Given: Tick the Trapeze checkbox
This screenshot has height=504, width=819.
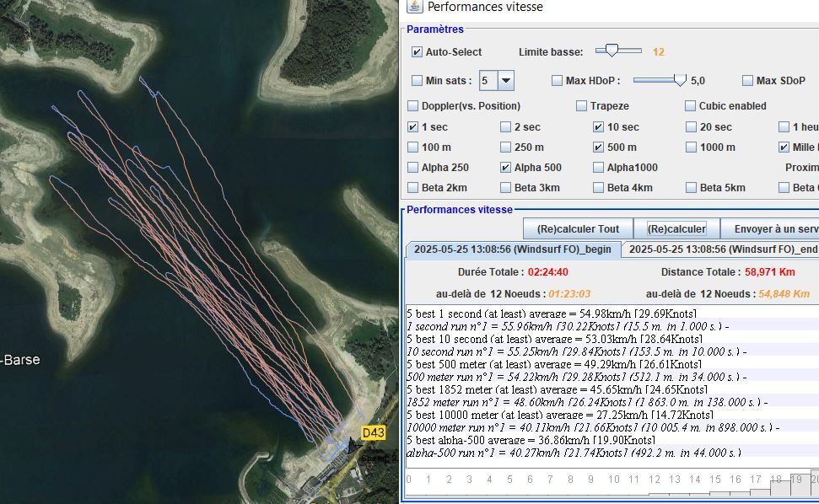Looking at the screenshot, I should tap(582, 106).
